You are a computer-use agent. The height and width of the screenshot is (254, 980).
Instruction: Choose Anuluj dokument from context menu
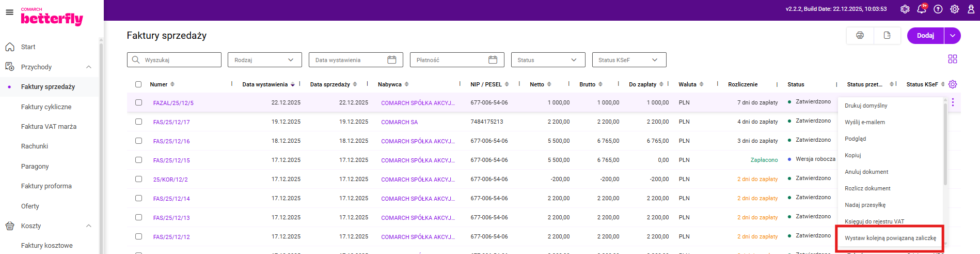click(x=866, y=172)
